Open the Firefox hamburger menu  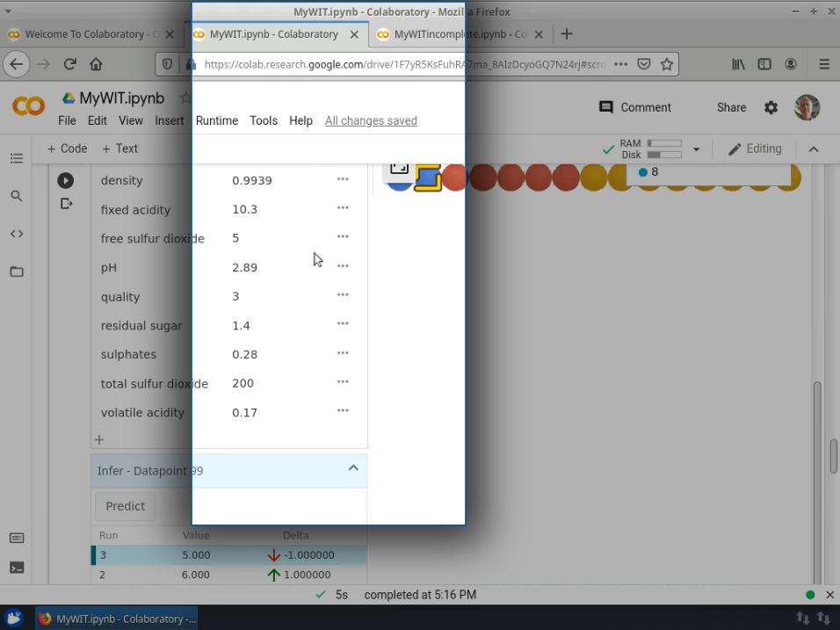click(824, 64)
